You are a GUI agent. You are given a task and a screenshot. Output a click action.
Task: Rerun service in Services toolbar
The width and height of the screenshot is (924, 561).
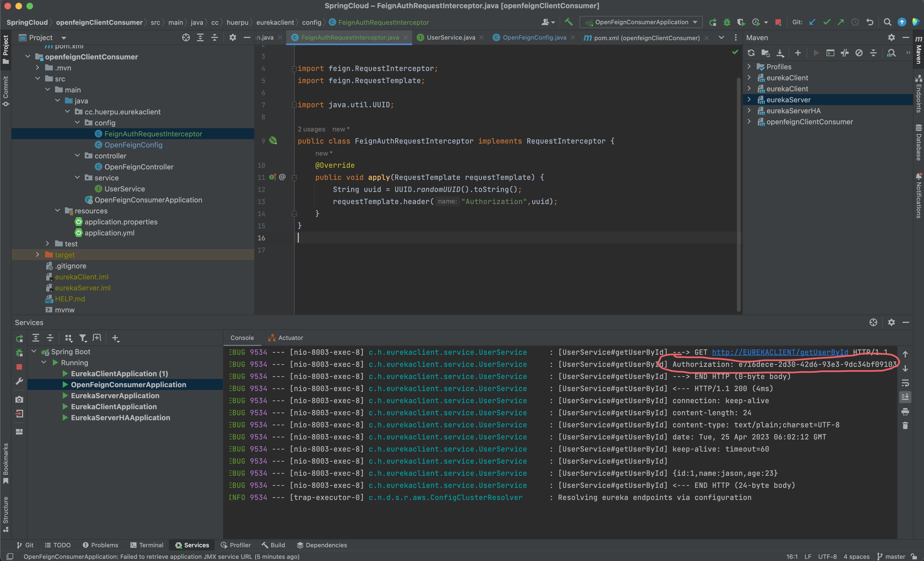click(x=20, y=338)
